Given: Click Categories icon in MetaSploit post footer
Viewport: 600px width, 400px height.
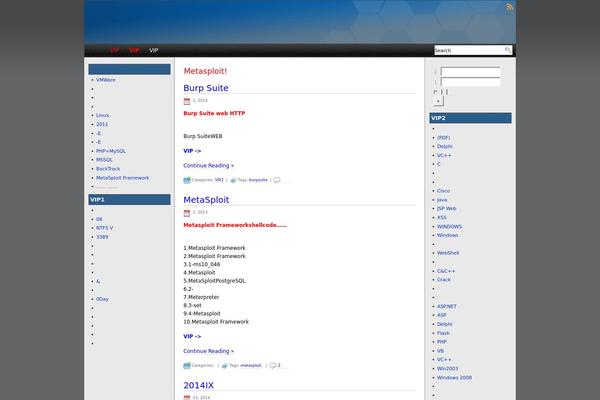Looking at the screenshot, I should [187, 366].
